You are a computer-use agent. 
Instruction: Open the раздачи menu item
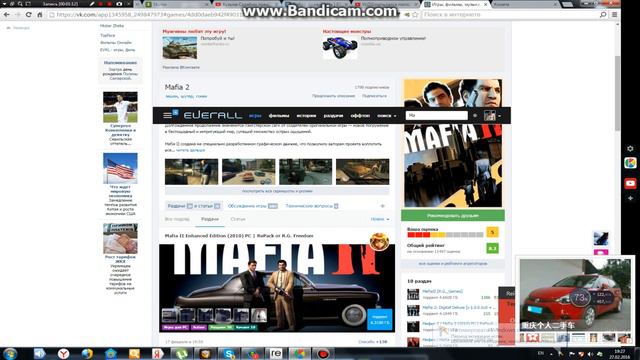(333, 116)
